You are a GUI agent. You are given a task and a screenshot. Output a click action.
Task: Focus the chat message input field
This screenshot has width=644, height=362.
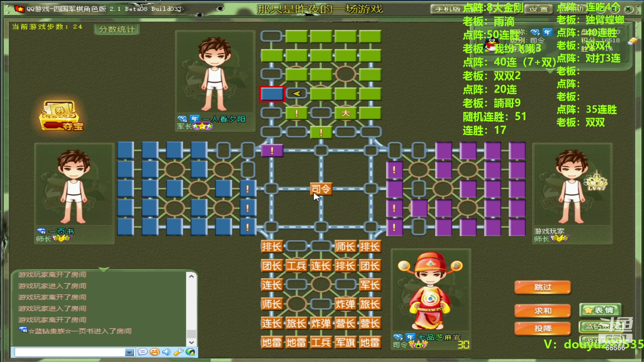(x=70, y=352)
